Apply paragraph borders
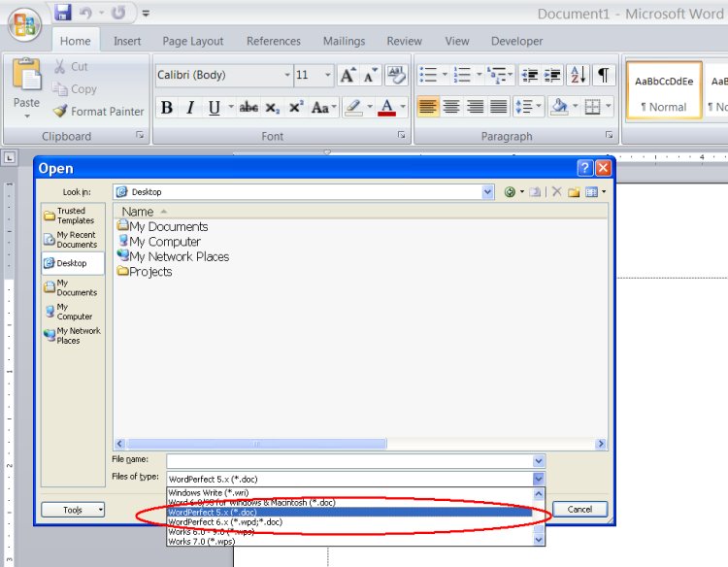The height and width of the screenshot is (567, 728). [592, 107]
